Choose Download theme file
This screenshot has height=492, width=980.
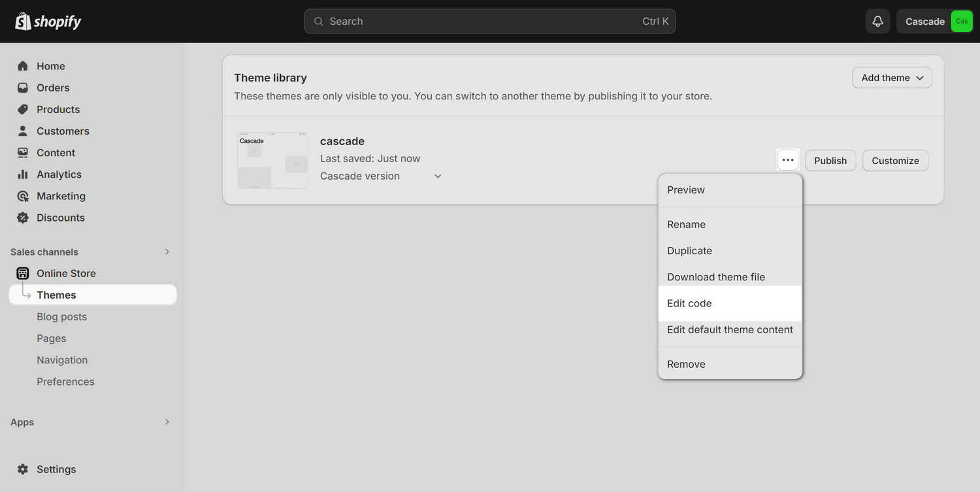[x=730, y=277]
